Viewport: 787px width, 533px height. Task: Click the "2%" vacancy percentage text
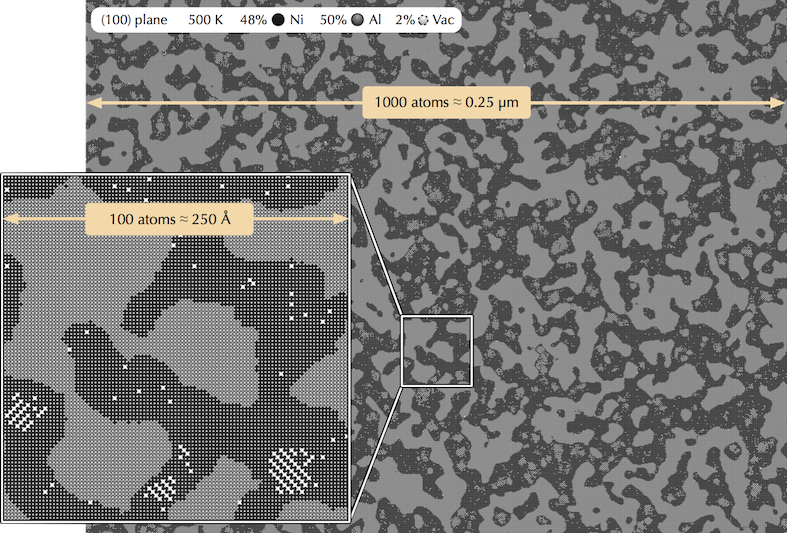click(x=406, y=19)
